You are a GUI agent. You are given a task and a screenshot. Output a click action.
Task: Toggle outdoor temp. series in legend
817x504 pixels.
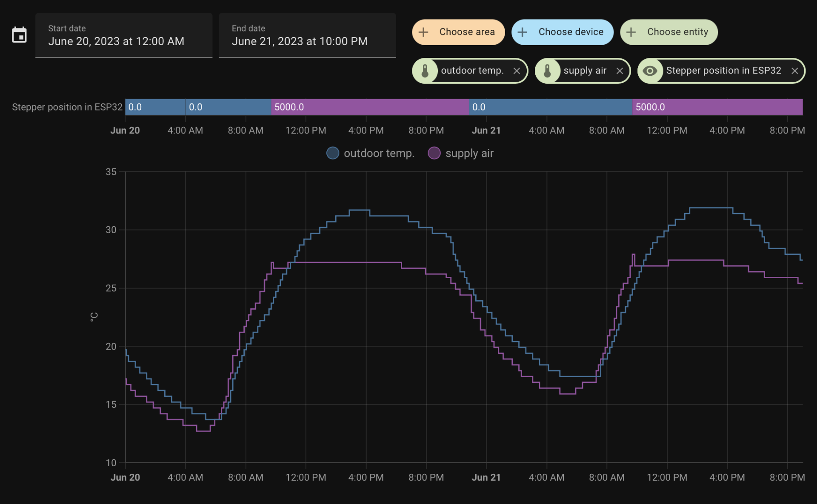379,154
